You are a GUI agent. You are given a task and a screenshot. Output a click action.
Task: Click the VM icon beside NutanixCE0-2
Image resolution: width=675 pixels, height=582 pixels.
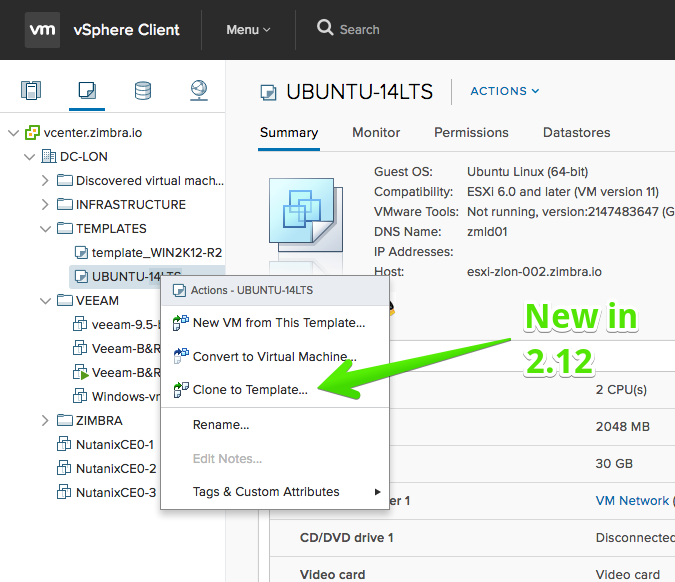pyautogui.click(x=64, y=468)
